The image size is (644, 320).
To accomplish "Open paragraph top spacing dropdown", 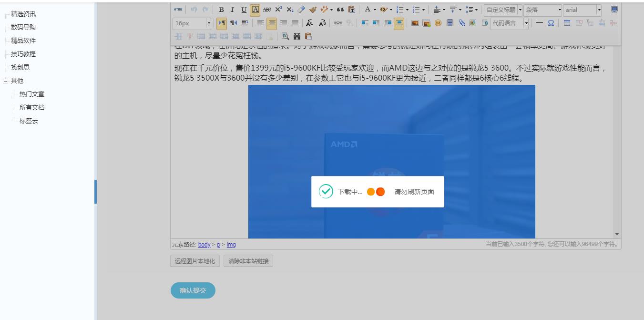I will 444,10.
